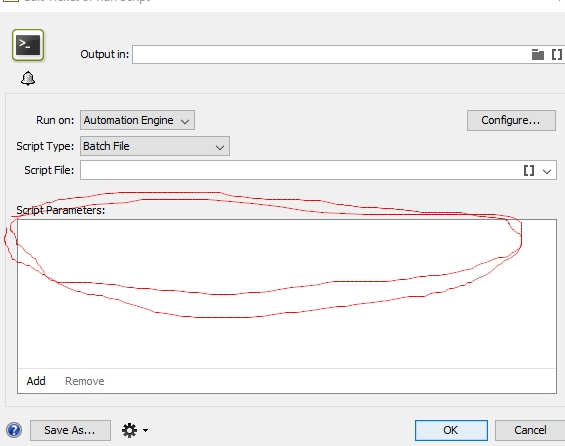Viewport: 565px width, 446px height.
Task: Click the Output in label
Action: coord(104,54)
